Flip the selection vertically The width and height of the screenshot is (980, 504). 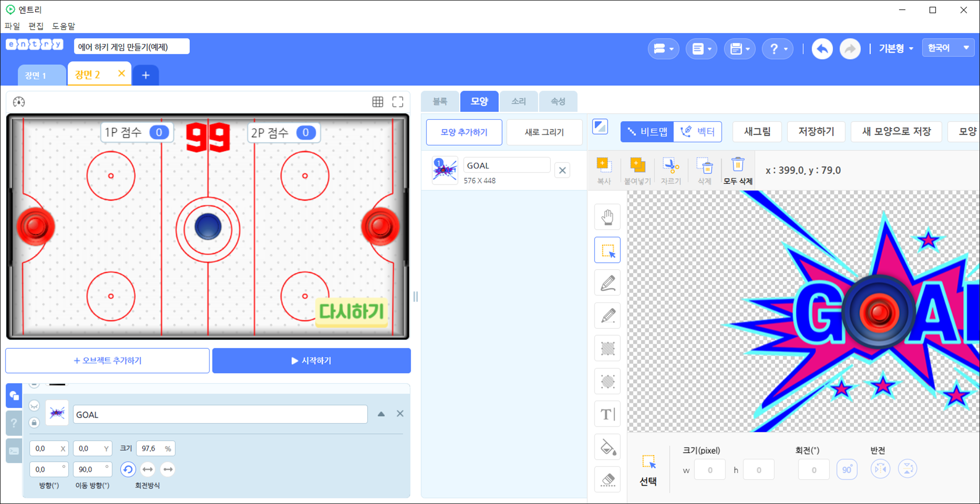907,469
